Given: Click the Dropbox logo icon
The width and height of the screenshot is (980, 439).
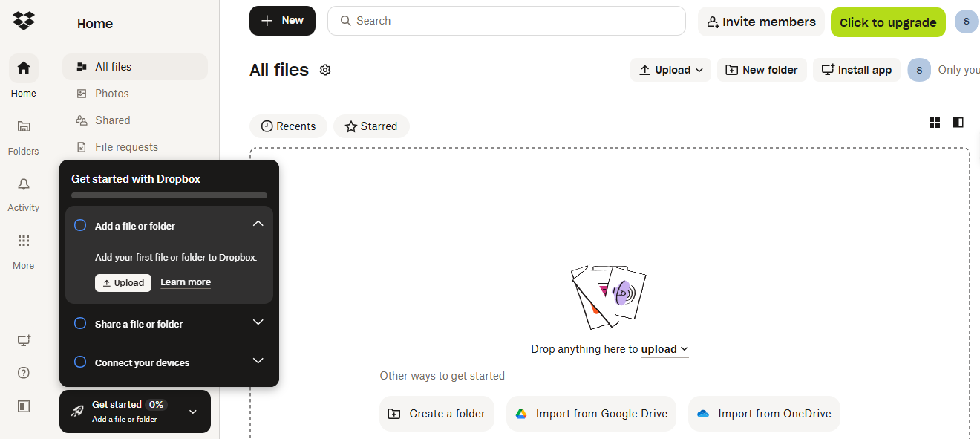Looking at the screenshot, I should coord(24,21).
